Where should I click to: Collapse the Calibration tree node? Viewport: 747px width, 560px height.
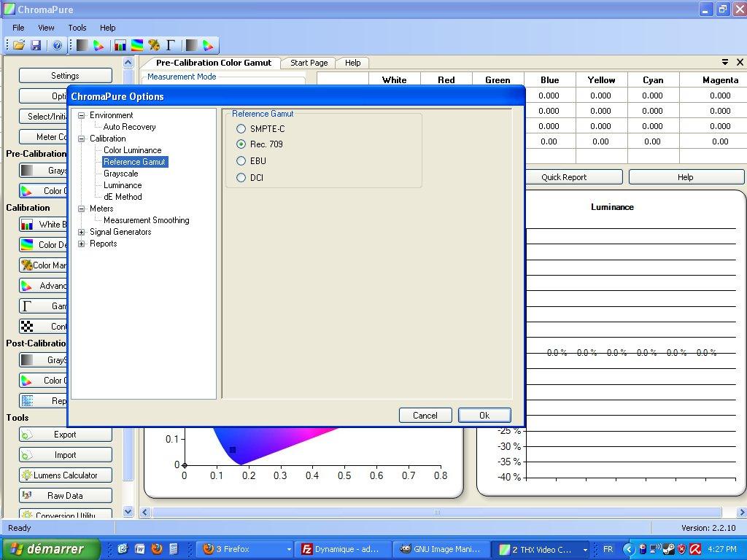pos(82,139)
